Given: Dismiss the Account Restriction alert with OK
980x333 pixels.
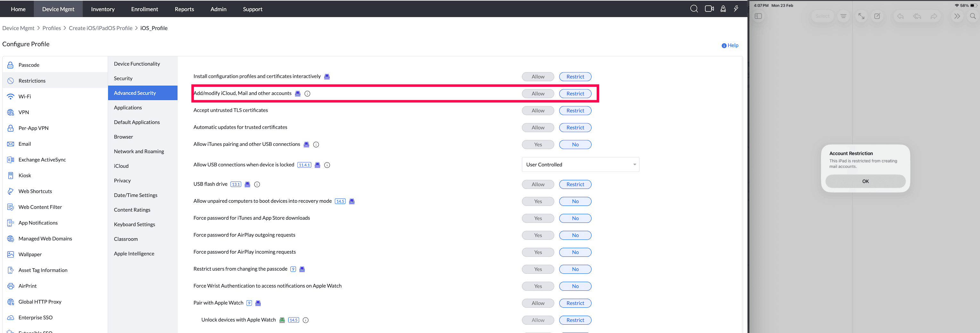Looking at the screenshot, I should pyautogui.click(x=865, y=181).
